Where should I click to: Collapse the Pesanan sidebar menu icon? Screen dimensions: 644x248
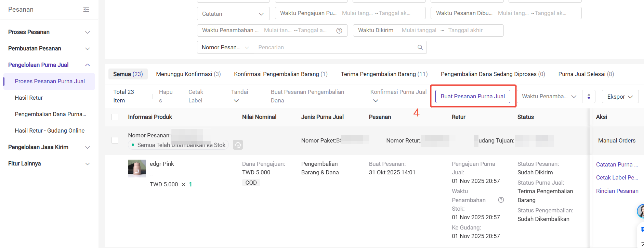click(x=86, y=10)
